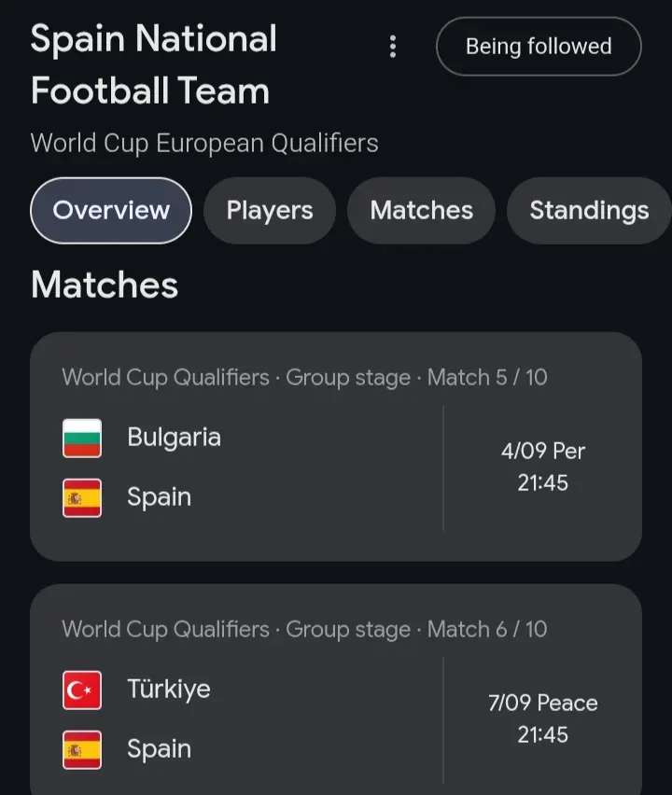Tap the Türkiye flag icon
This screenshot has height=795, width=672.
(x=82, y=690)
